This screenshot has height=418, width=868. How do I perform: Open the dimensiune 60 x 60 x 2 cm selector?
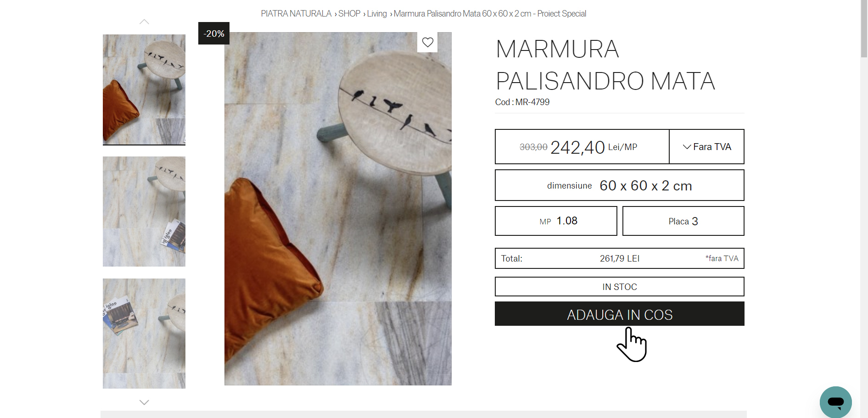pyautogui.click(x=620, y=185)
